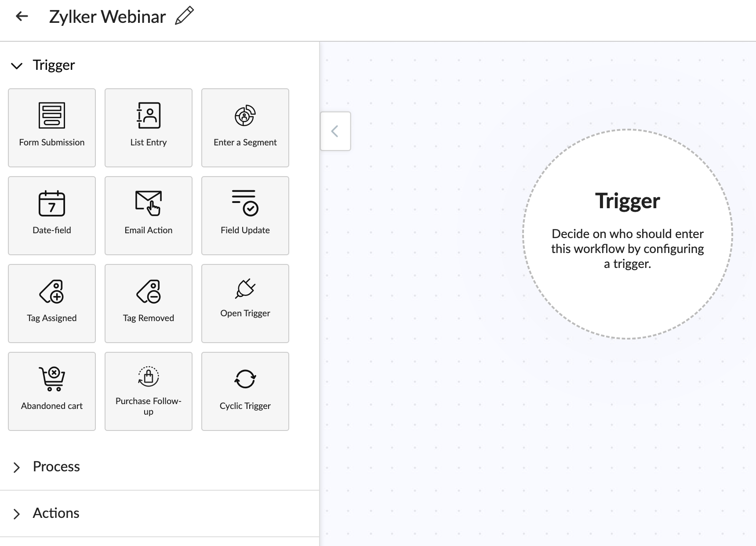Viewport: 756px width, 546px height.
Task: Select the Form Submission trigger icon
Action: click(x=52, y=116)
